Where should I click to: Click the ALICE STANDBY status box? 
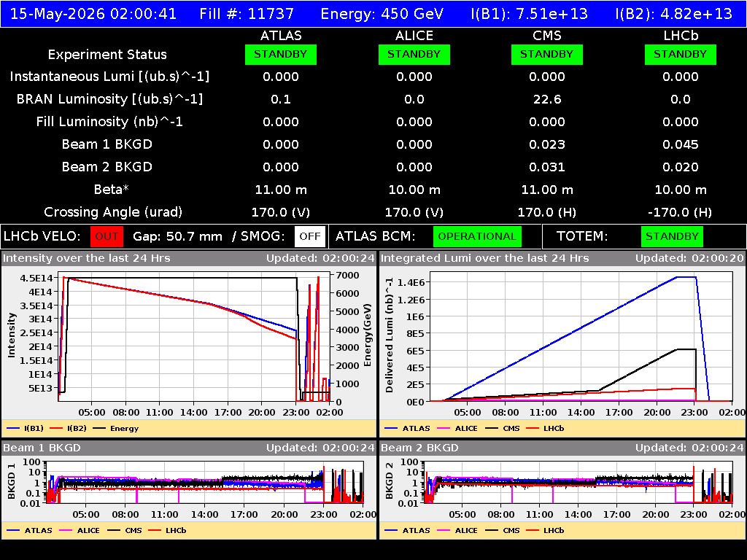coord(414,54)
